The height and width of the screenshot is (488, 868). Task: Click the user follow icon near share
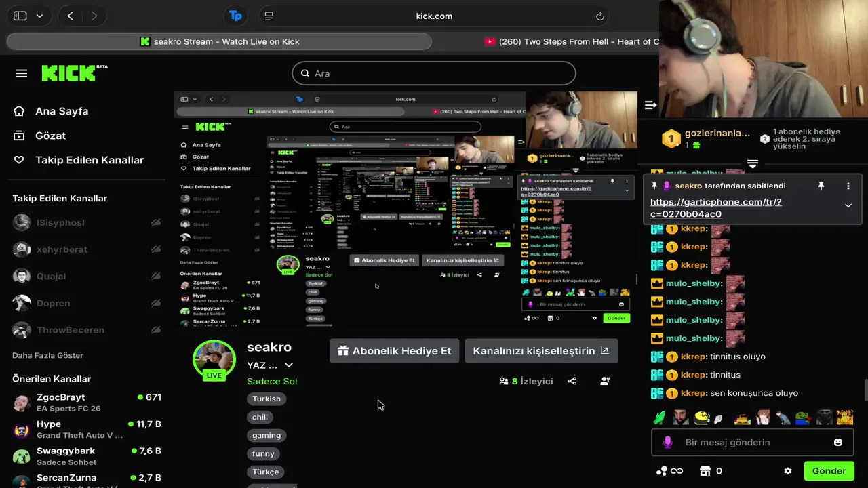point(605,381)
